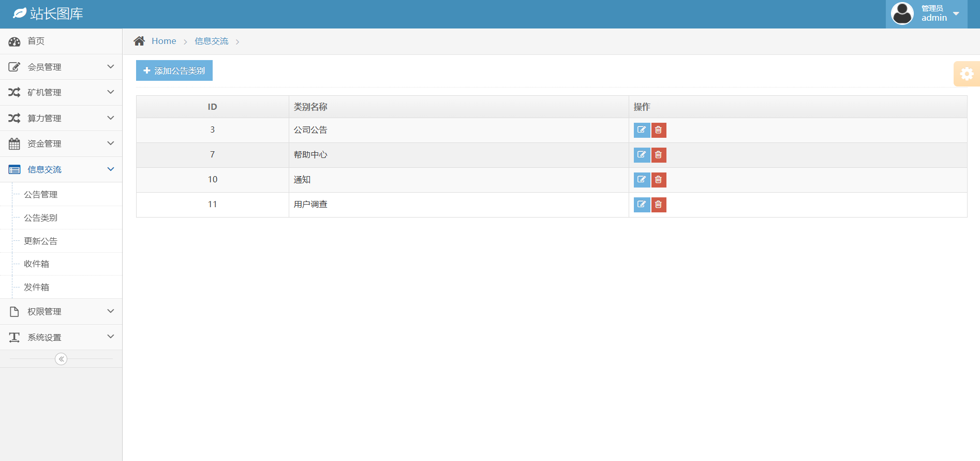Screen dimensions: 980x461
Task: Click edit icon for 公司公告 row
Action: click(642, 130)
